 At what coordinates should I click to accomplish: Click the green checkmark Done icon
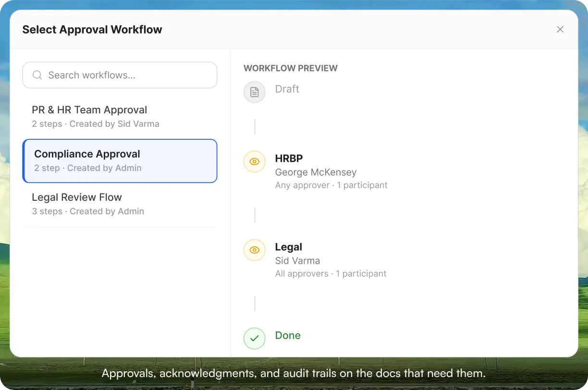(255, 339)
